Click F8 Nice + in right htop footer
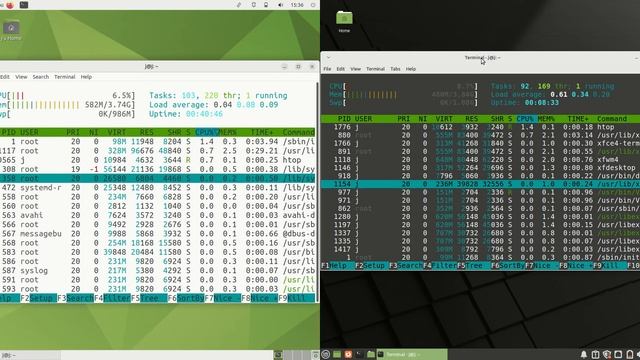 576,266
